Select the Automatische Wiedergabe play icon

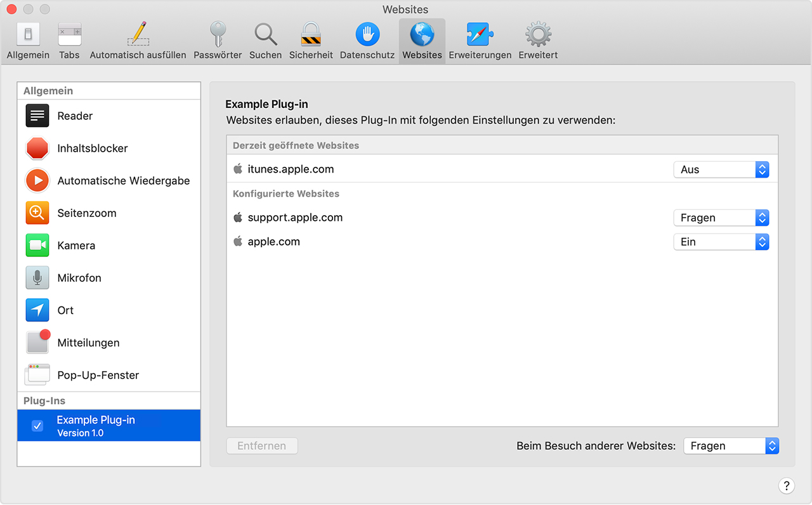(x=37, y=180)
